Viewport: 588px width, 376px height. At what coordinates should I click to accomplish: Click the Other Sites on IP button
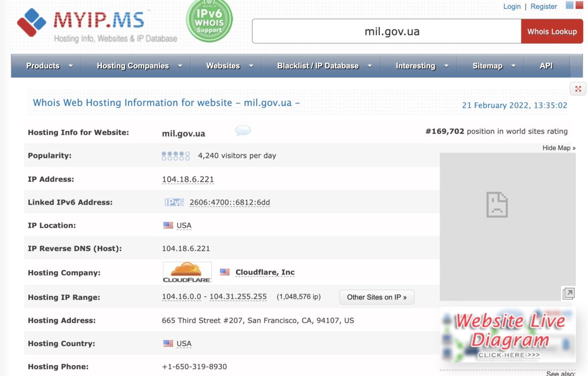377,297
